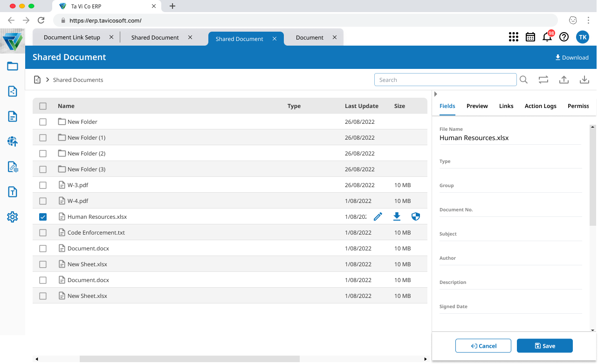Open the apps grid launcher
The width and height of the screenshot is (598, 364).
pyautogui.click(x=514, y=37)
